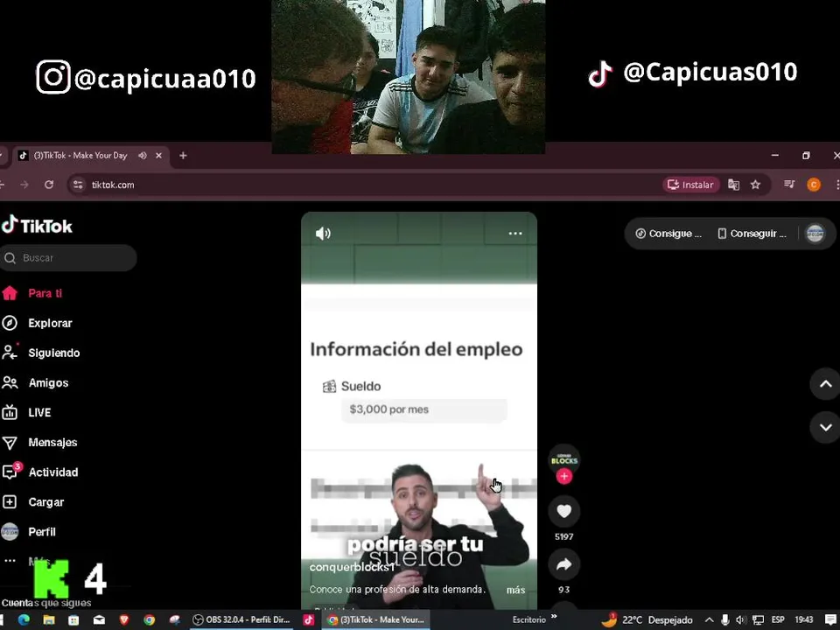Go to next video with down arrow

click(825, 427)
